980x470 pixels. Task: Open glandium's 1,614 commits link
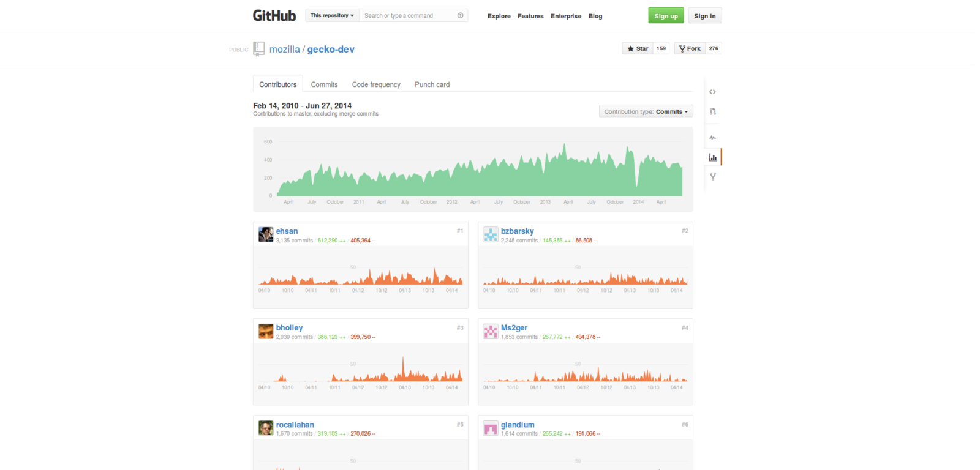[x=519, y=434]
